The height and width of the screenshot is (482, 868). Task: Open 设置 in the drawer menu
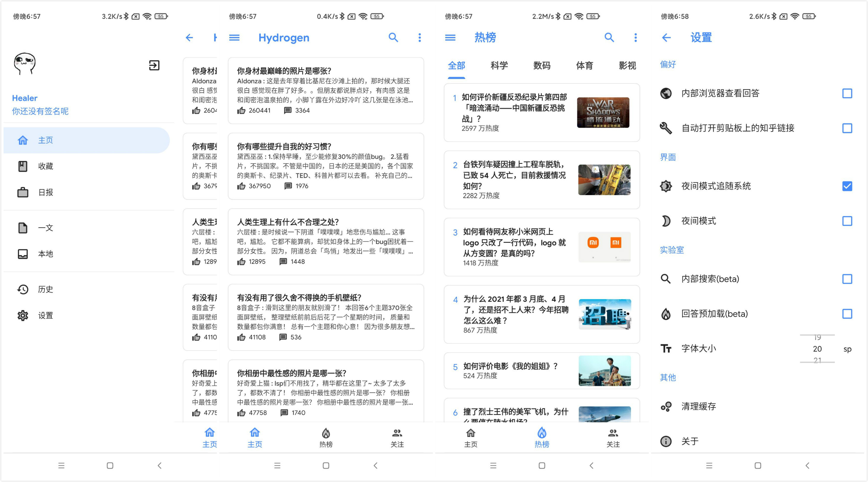point(86,315)
